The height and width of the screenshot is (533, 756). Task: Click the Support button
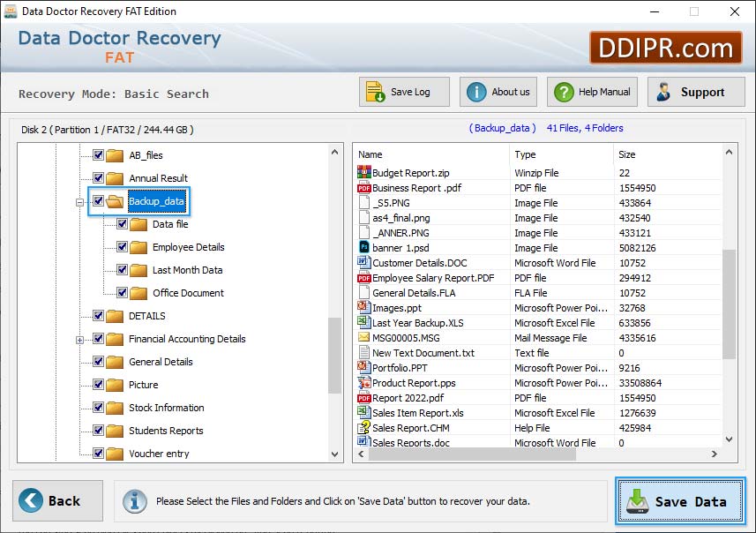coord(696,92)
